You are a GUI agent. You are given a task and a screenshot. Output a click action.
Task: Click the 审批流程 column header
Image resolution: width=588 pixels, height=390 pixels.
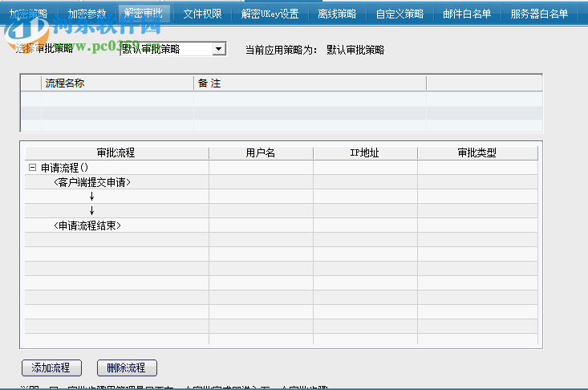(116, 153)
